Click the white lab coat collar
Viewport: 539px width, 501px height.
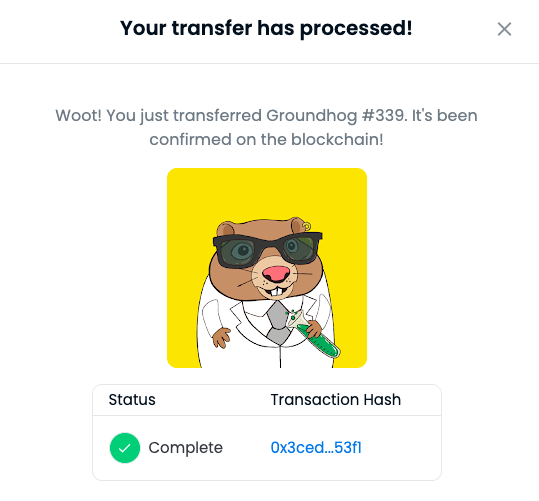pyautogui.click(x=251, y=315)
